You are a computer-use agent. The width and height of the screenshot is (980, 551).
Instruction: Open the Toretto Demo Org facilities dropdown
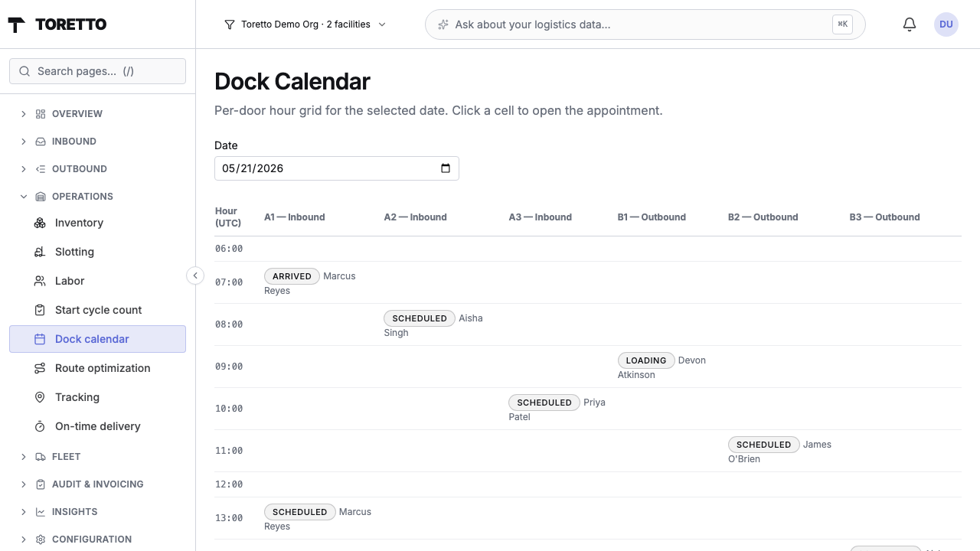(x=305, y=24)
